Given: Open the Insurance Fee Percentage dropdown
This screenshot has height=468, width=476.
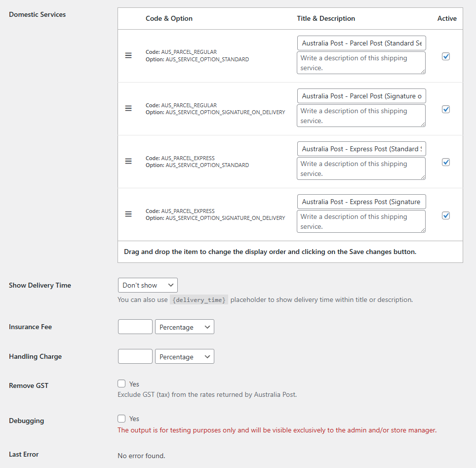Looking at the screenshot, I should (185, 327).
